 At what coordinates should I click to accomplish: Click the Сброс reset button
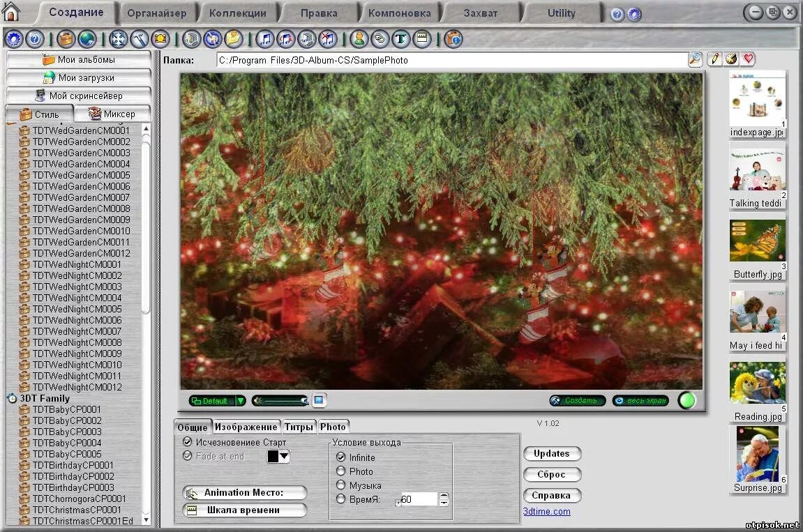pyautogui.click(x=552, y=475)
